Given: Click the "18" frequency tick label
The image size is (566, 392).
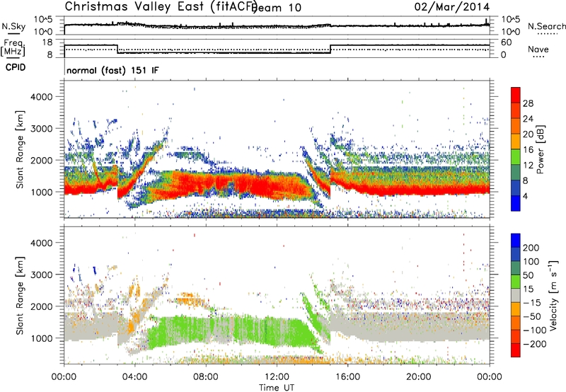Looking at the screenshot, I should (46, 42).
